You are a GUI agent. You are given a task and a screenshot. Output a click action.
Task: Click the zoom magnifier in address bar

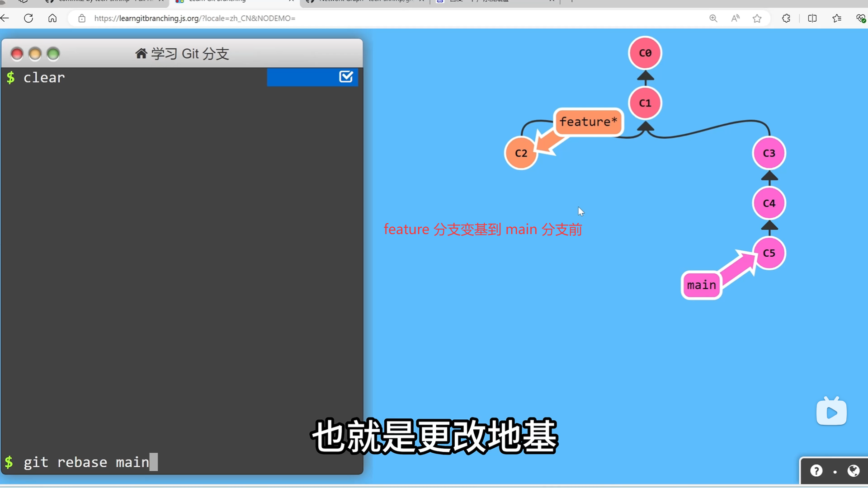pyautogui.click(x=713, y=19)
